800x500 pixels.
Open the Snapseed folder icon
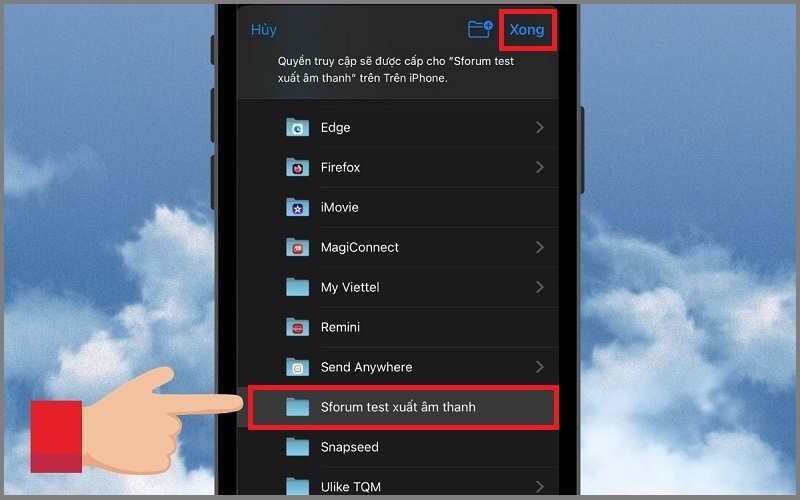tap(297, 447)
